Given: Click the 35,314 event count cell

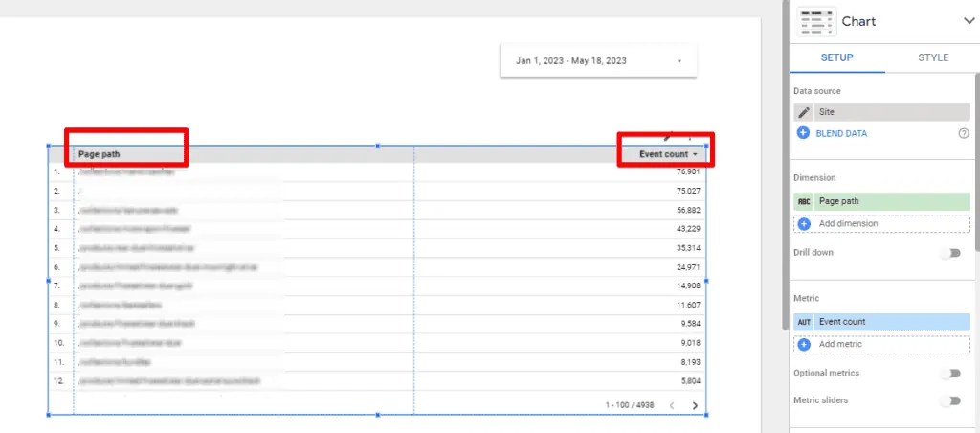Looking at the screenshot, I should coord(688,248).
